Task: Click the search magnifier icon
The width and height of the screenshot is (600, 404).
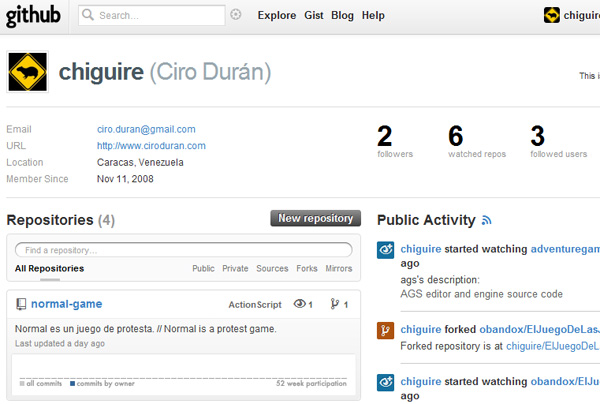Action: point(88,15)
